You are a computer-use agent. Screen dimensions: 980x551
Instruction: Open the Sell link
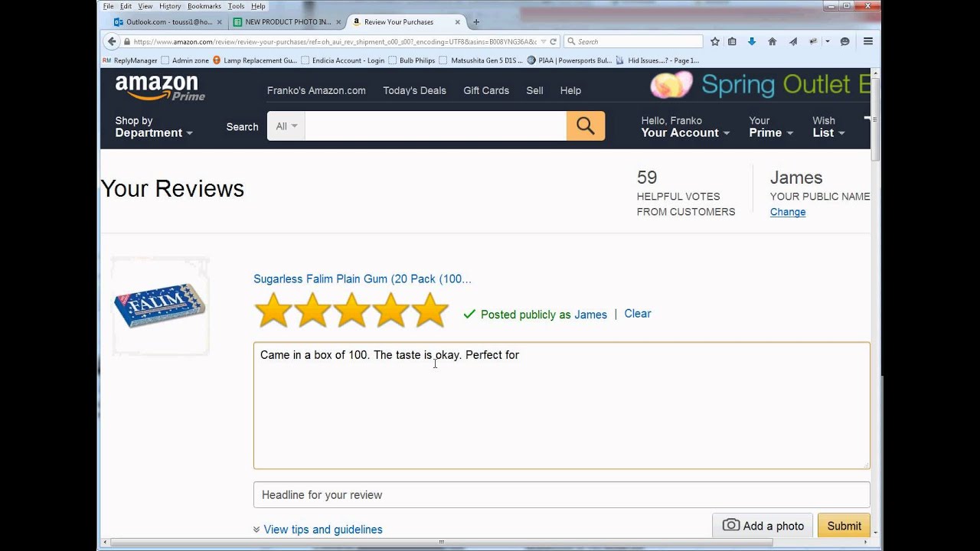[x=534, y=90]
